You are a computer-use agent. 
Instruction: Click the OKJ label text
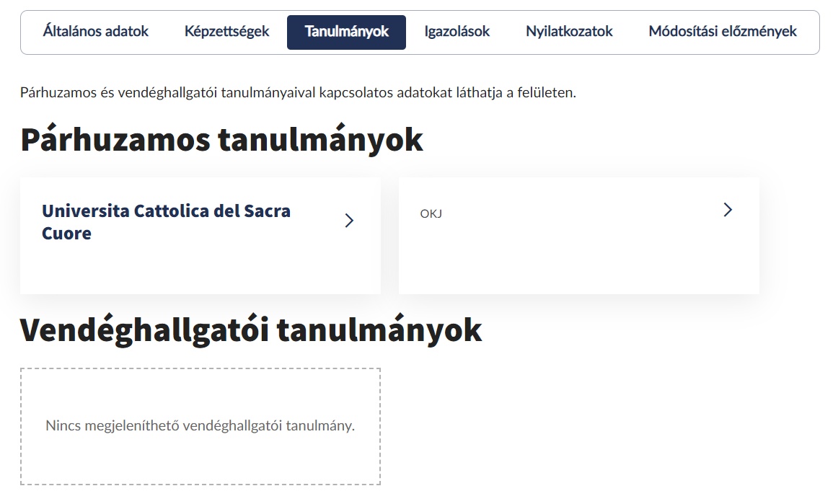[431, 214]
